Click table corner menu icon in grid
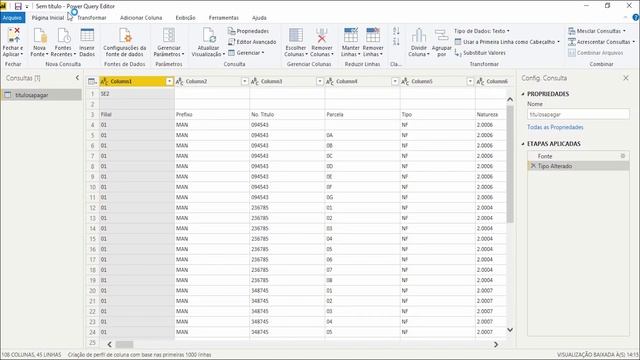Screen dimensions: 640x360 pos(92,81)
